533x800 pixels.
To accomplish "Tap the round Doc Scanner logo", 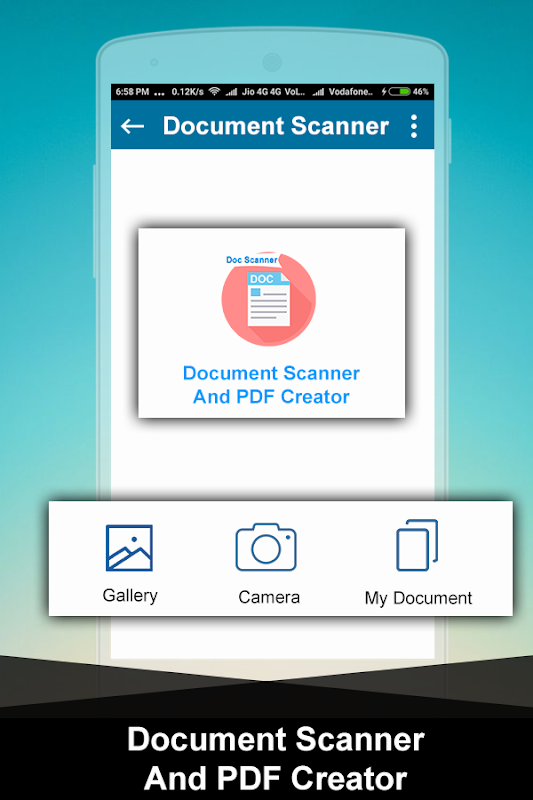I will coord(269,299).
